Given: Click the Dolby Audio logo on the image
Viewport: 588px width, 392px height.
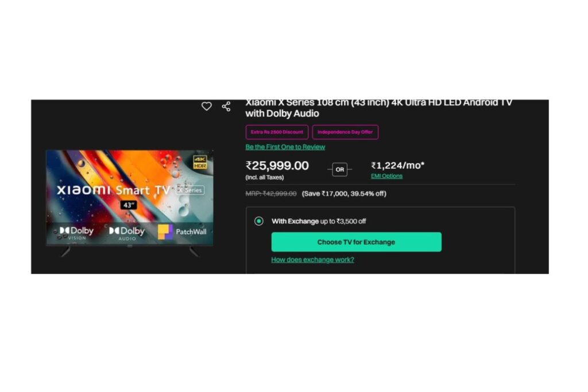Looking at the screenshot, I should 127,233.
